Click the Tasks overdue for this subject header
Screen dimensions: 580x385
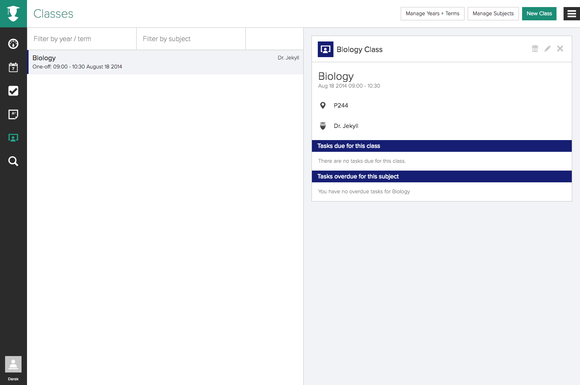click(x=442, y=176)
